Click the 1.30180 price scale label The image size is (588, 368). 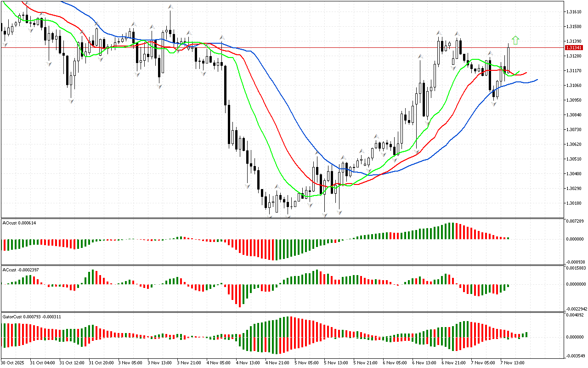click(574, 203)
